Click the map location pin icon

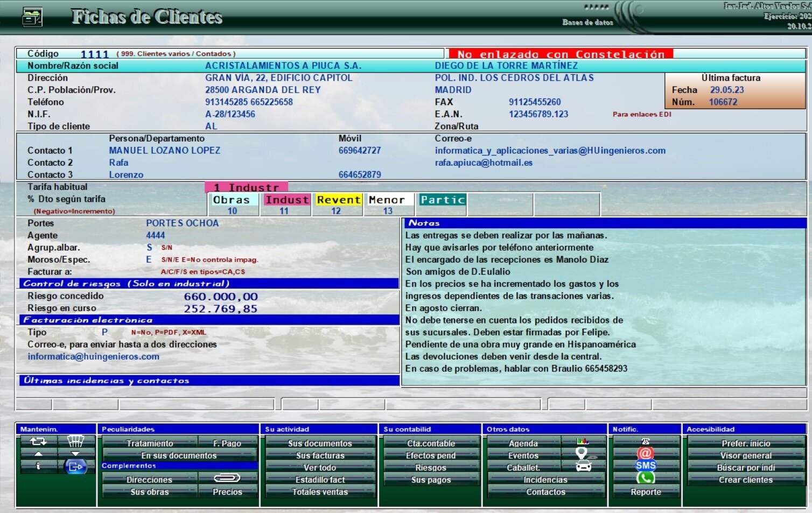click(x=583, y=454)
